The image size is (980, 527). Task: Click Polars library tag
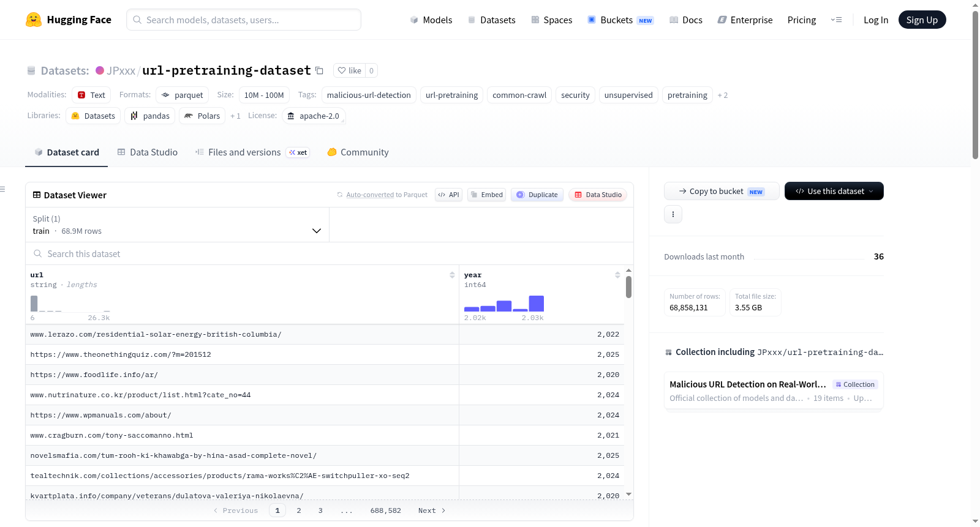[x=202, y=116]
